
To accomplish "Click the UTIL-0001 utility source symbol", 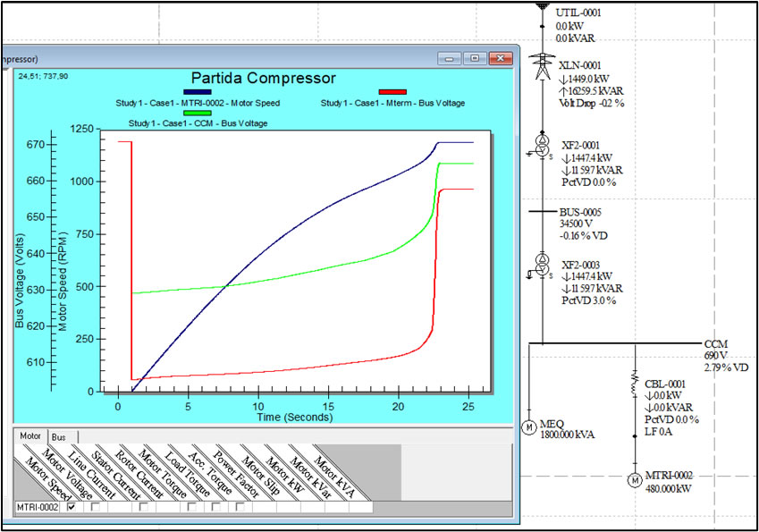I will [x=541, y=6].
